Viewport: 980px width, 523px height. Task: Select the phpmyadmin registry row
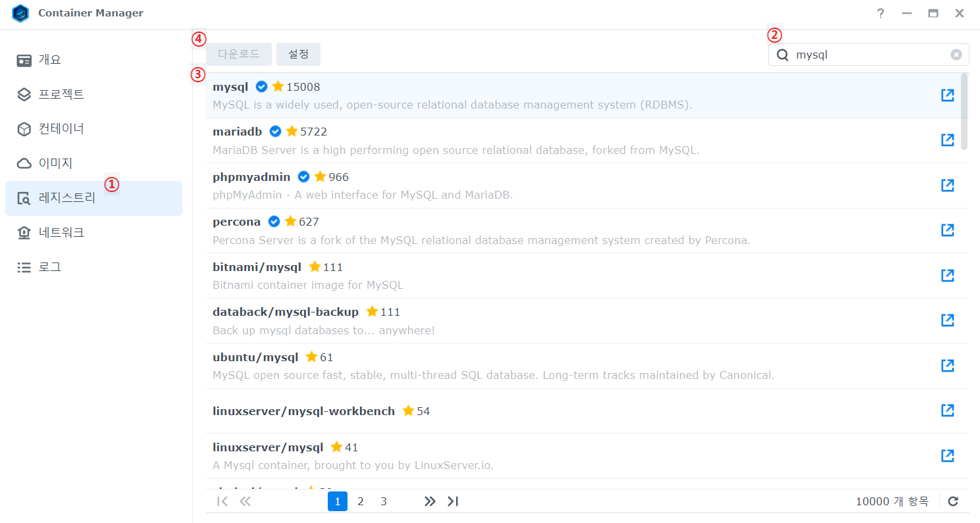point(587,186)
